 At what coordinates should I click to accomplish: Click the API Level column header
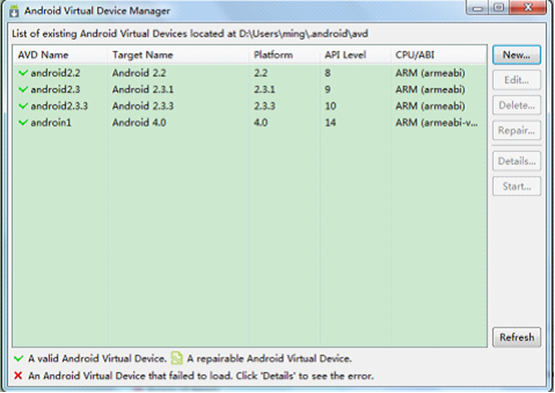click(356, 55)
